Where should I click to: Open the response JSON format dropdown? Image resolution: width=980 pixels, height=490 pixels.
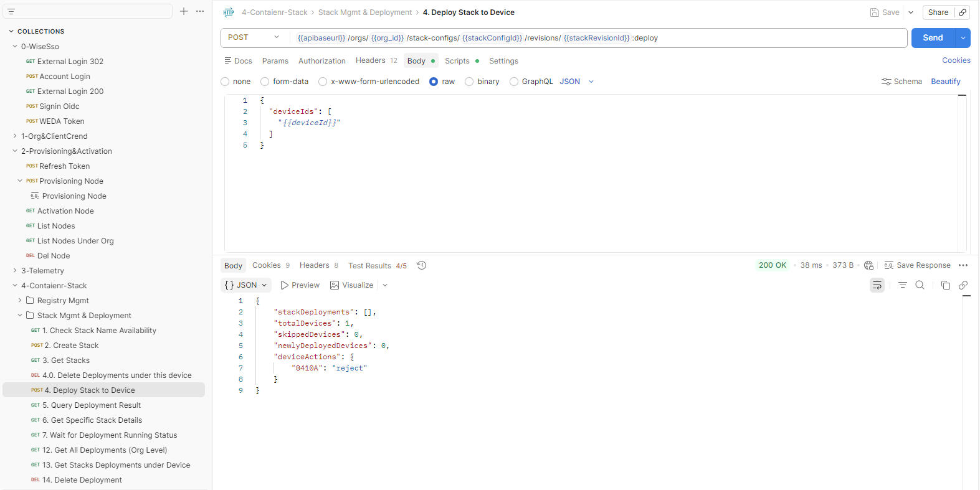click(246, 285)
